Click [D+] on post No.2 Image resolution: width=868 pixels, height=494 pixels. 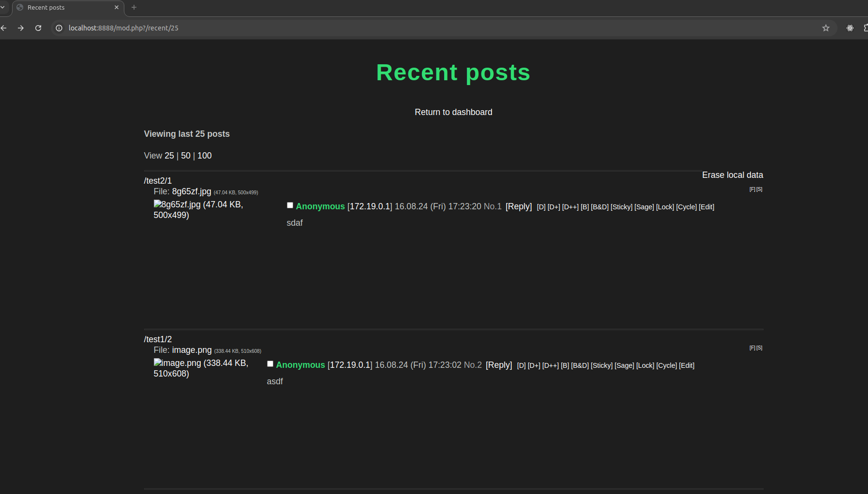pos(534,365)
